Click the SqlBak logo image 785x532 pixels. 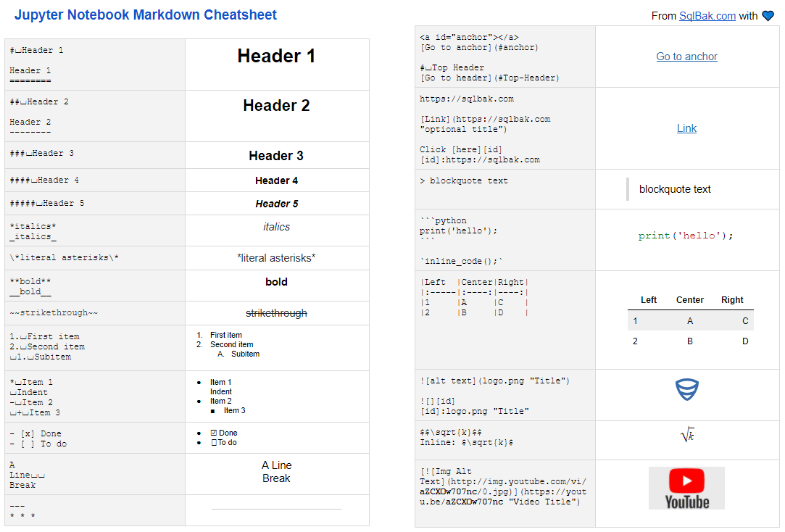pyautogui.click(x=686, y=389)
